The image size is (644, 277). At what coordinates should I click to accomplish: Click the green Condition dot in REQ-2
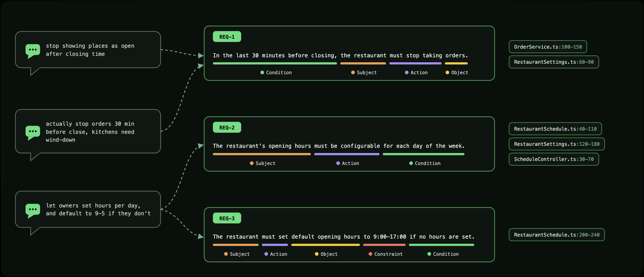click(x=411, y=163)
